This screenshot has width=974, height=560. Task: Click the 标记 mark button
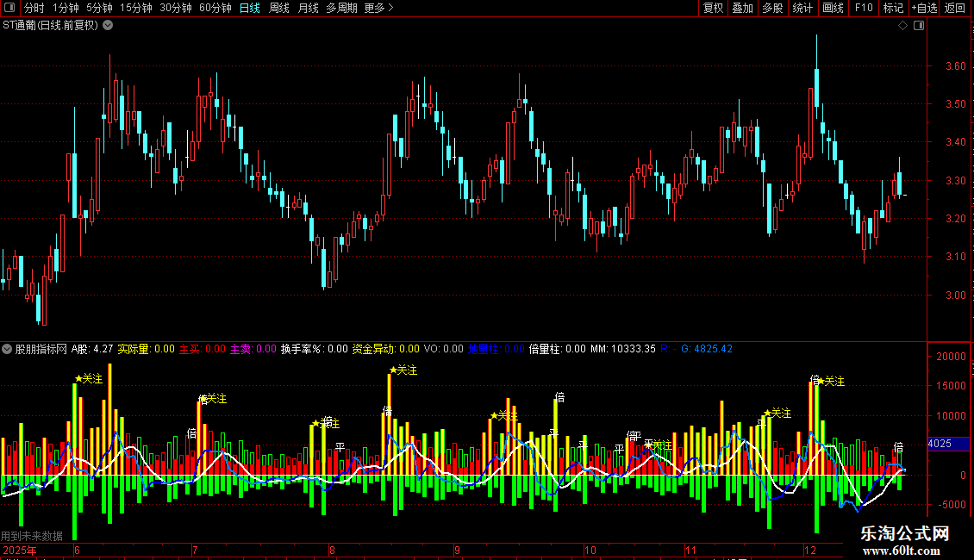tap(893, 8)
